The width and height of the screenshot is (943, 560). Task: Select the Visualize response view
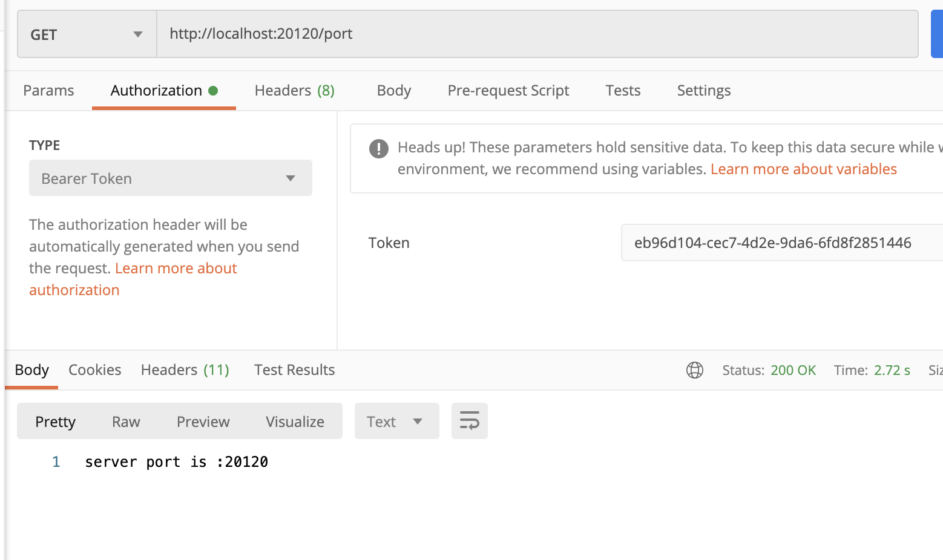point(295,421)
